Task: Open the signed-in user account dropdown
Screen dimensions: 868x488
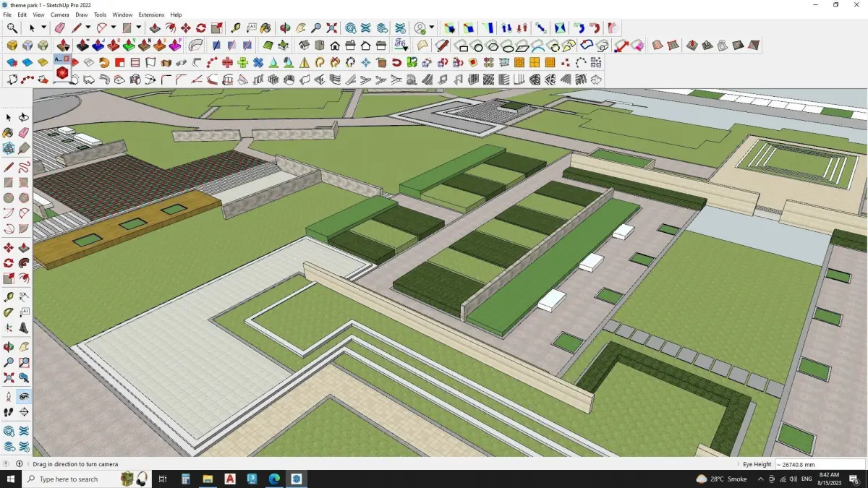Action: click(x=432, y=28)
